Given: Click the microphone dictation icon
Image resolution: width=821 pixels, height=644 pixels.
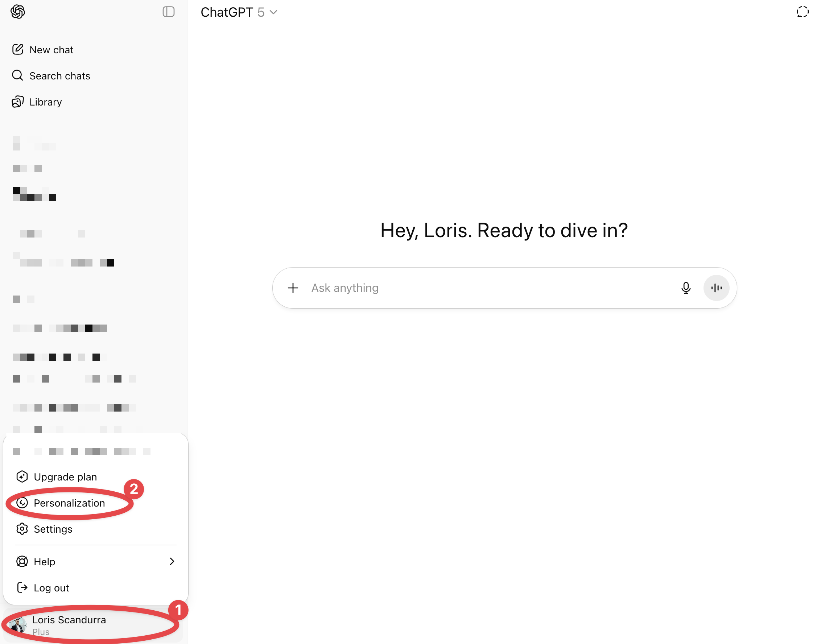Looking at the screenshot, I should [685, 288].
